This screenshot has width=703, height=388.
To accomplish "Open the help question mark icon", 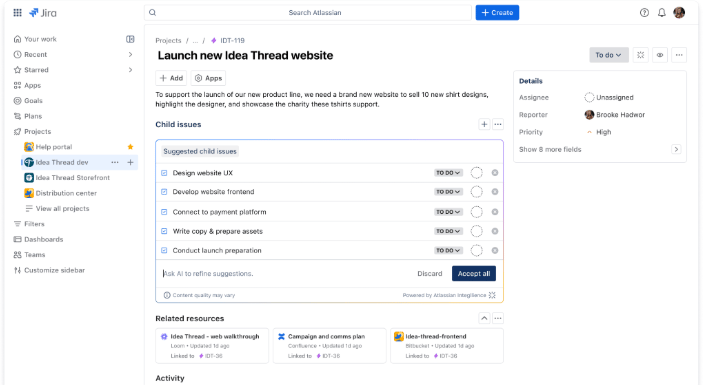I will click(x=644, y=13).
